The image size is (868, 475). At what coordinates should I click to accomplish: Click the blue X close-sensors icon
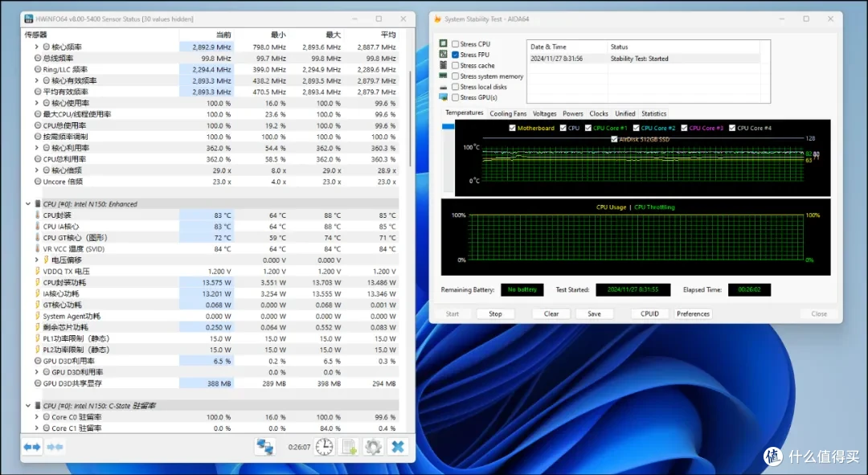(398, 447)
